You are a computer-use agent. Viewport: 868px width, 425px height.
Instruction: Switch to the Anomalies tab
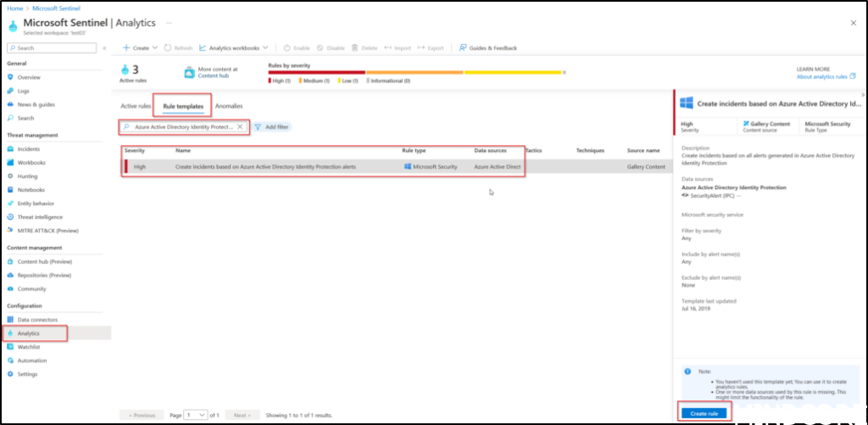tap(229, 106)
